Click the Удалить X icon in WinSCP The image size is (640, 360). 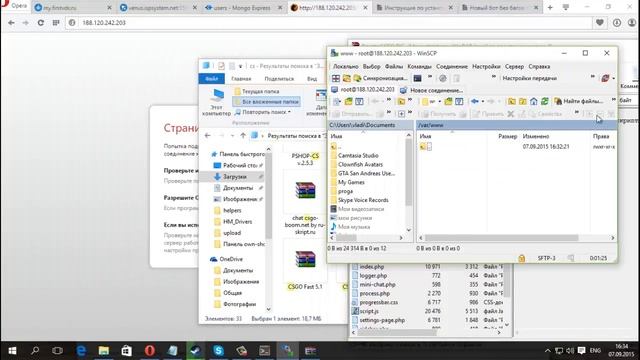[x=511, y=114]
